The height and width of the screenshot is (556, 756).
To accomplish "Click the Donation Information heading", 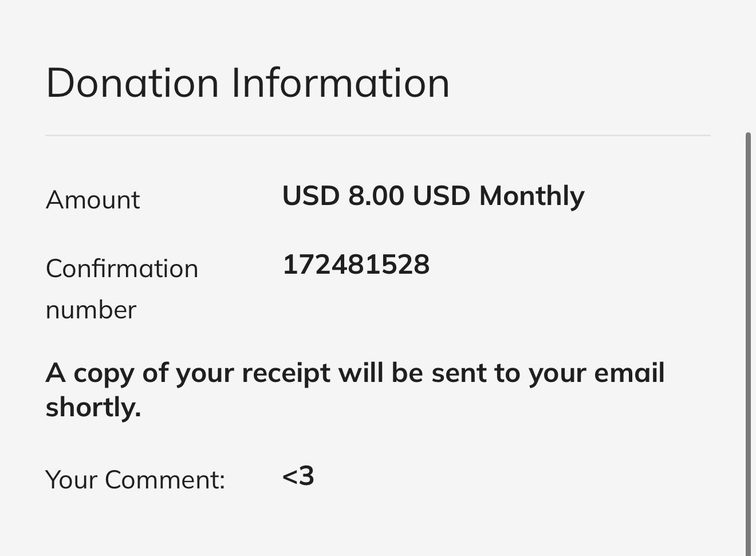I will click(247, 83).
